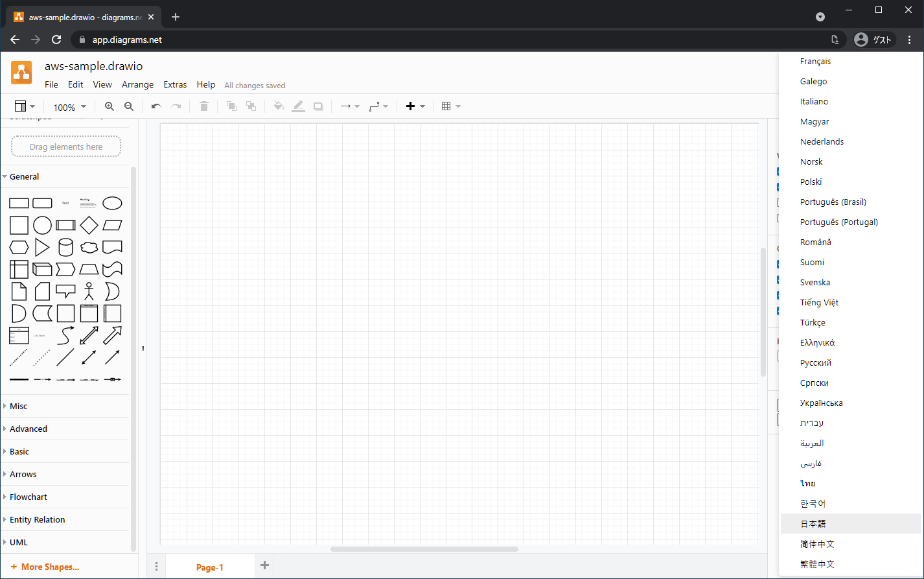
Task: Collapse the General shapes section
Action: [x=25, y=176]
